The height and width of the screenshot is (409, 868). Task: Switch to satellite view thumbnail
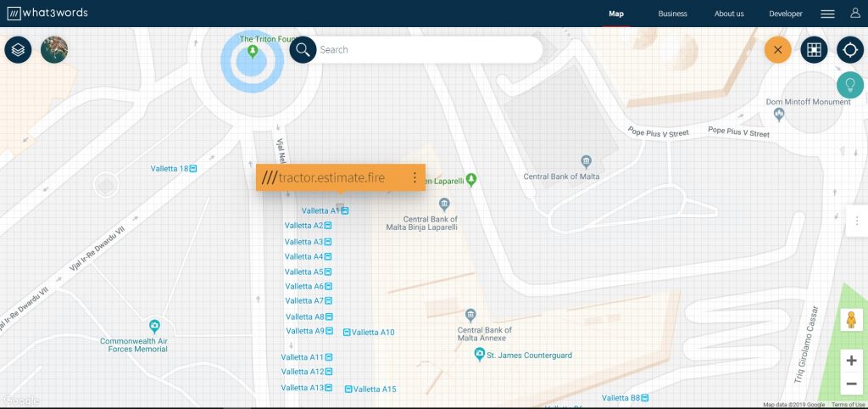pos(54,50)
